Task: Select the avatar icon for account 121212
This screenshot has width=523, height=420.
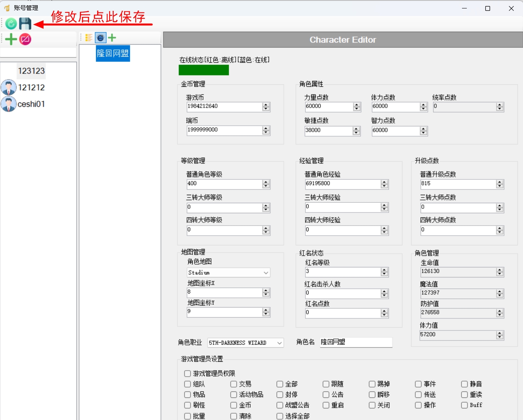Action: click(x=8, y=88)
